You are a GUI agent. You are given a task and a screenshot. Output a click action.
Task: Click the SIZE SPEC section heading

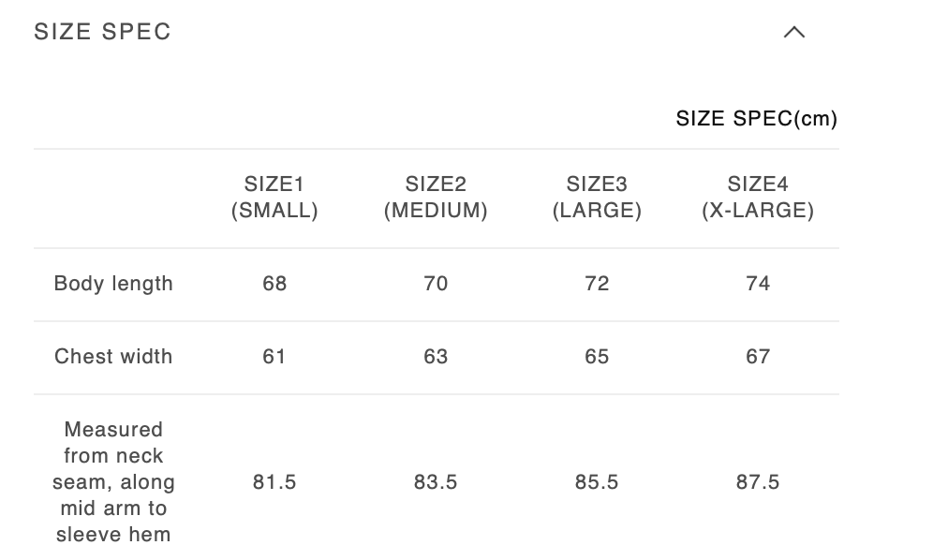[103, 32]
